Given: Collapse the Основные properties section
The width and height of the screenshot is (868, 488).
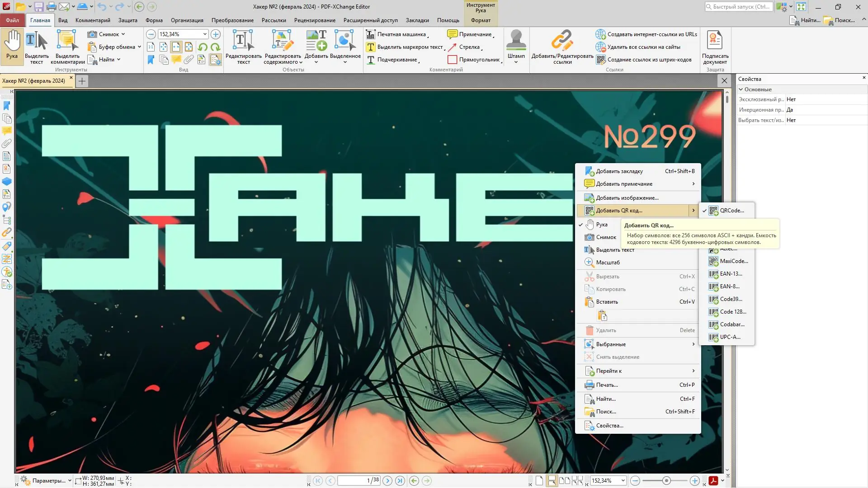Looking at the screenshot, I should pos(741,89).
